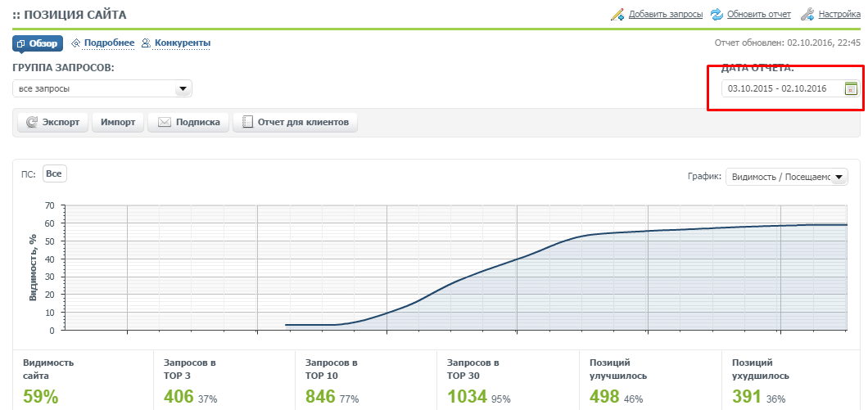868x410 pixels.
Task: Click the Подробнее diamond icon
Action: click(x=76, y=43)
